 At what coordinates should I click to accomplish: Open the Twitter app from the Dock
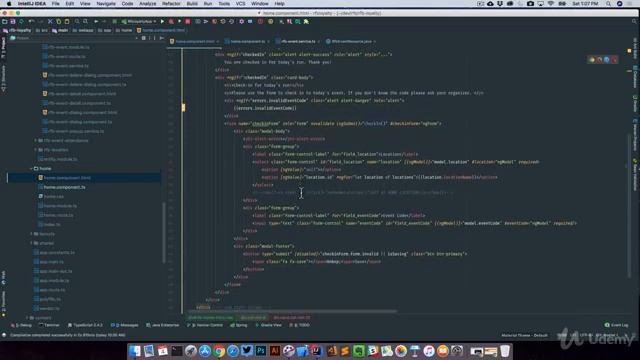247,351
